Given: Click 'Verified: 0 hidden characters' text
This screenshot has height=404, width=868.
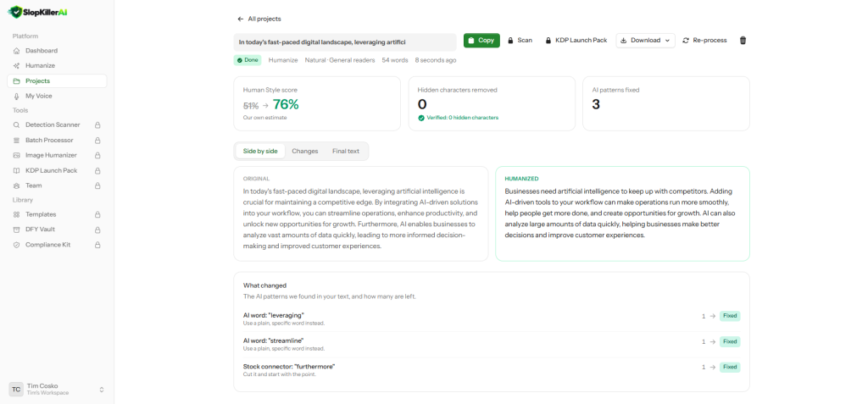Looking at the screenshot, I should (x=463, y=118).
